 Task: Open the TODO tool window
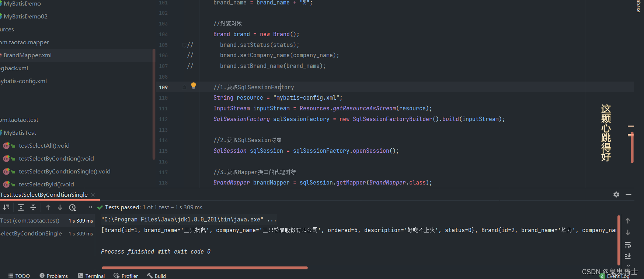click(x=19, y=276)
